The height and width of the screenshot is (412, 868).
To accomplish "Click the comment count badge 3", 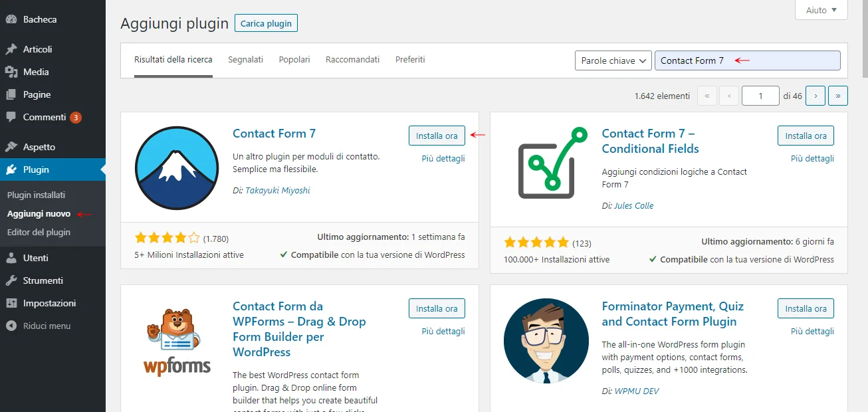I will point(76,118).
